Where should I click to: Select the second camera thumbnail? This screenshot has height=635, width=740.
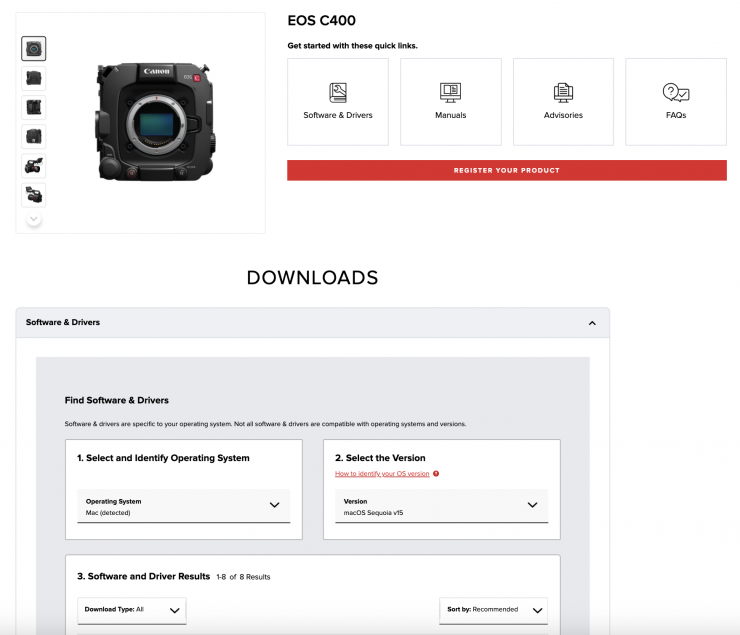tap(34, 77)
